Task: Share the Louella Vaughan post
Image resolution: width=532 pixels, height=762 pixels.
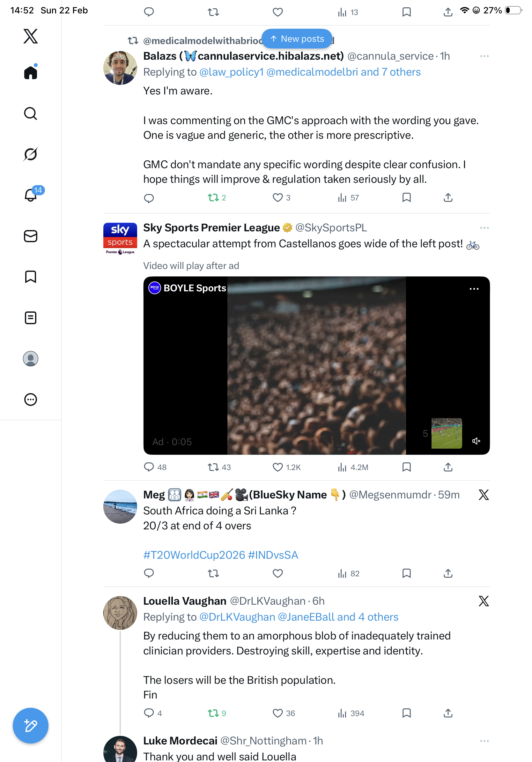Action: click(448, 713)
